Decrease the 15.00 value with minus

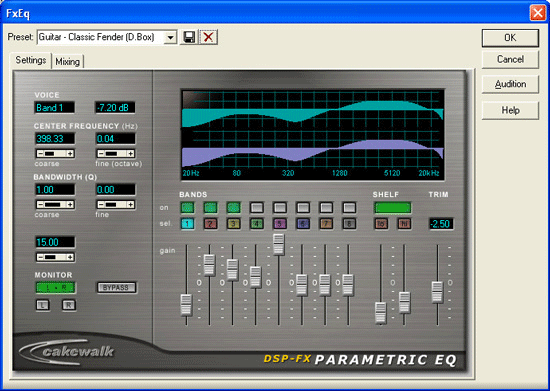pos(40,257)
